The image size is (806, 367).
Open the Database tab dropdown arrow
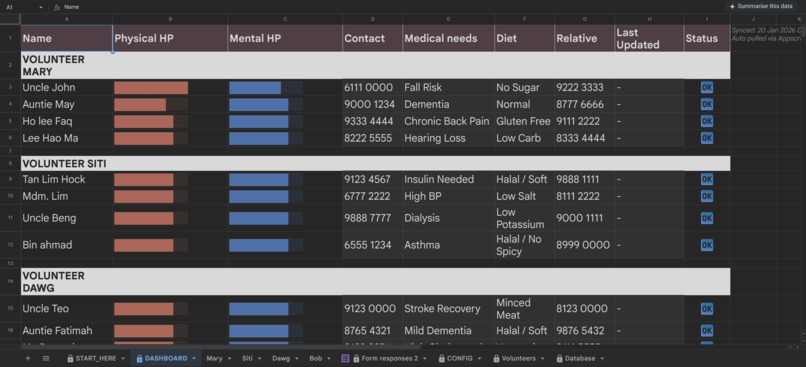601,359
